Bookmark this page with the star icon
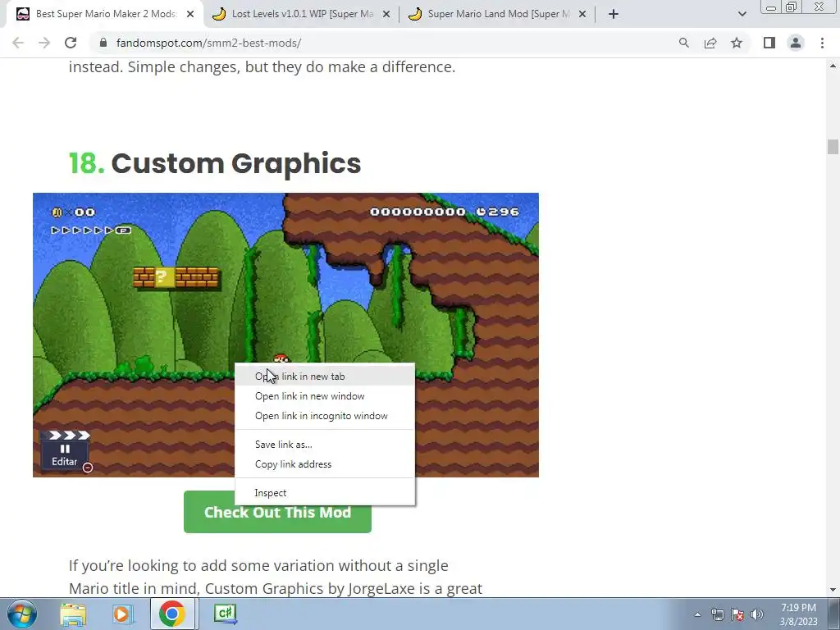Image resolution: width=840 pixels, height=630 pixels. pyautogui.click(x=737, y=43)
